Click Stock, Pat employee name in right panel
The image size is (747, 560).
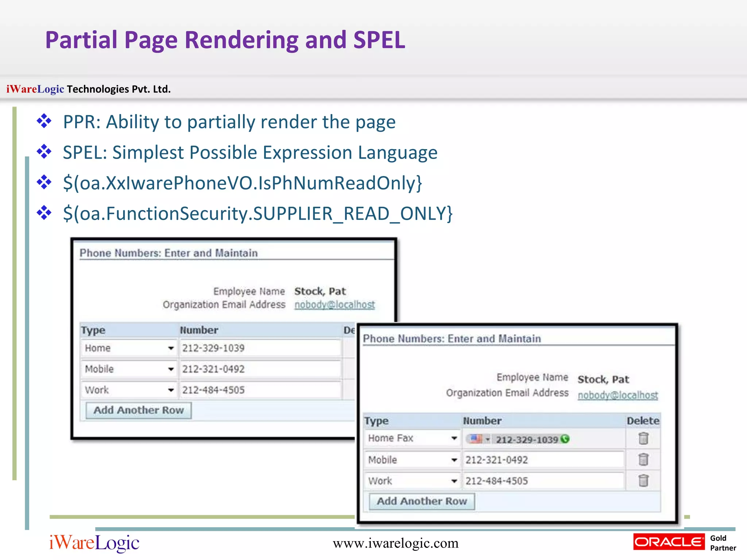click(x=603, y=380)
